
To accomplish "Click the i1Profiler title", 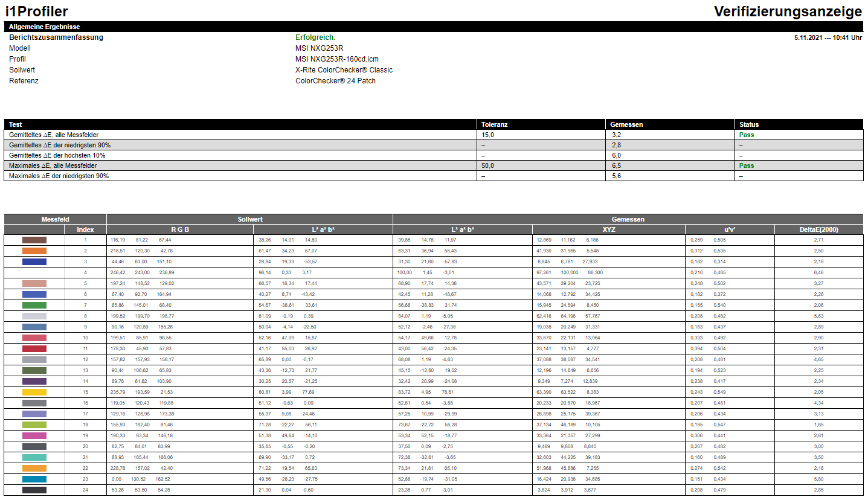I will (x=37, y=11).
